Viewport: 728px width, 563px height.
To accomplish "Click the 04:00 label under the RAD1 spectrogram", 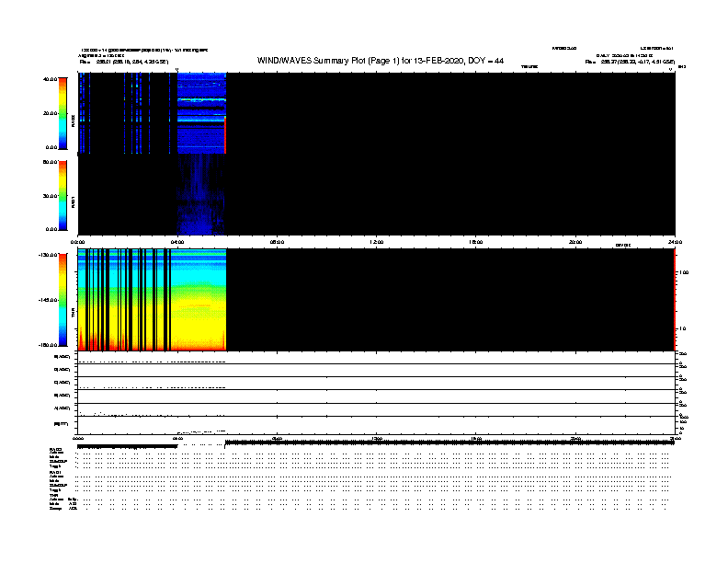I will click(177, 242).
